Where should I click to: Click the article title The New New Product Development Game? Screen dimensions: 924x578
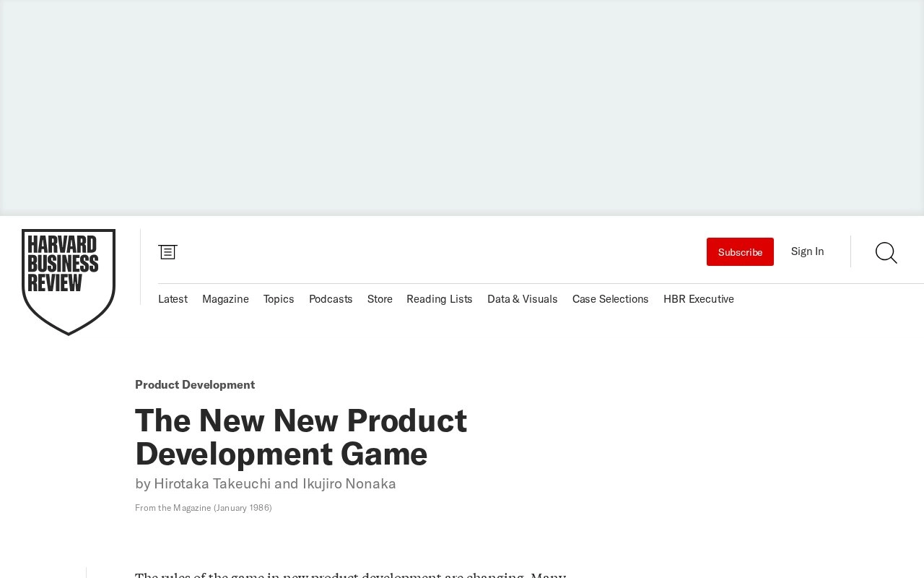(301, 437)
